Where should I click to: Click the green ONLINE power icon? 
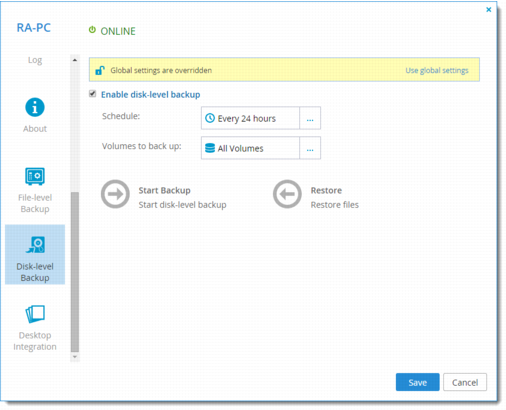tap(92, 30)
